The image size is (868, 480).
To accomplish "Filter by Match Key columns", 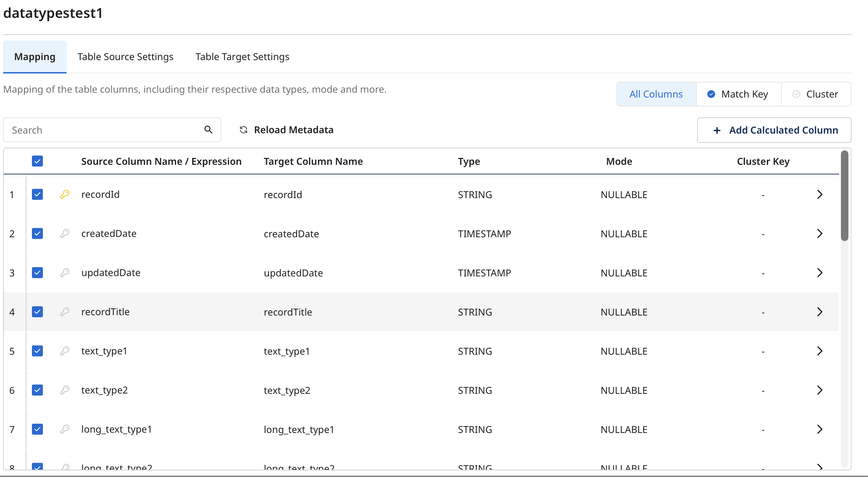I will click(739, 94).
